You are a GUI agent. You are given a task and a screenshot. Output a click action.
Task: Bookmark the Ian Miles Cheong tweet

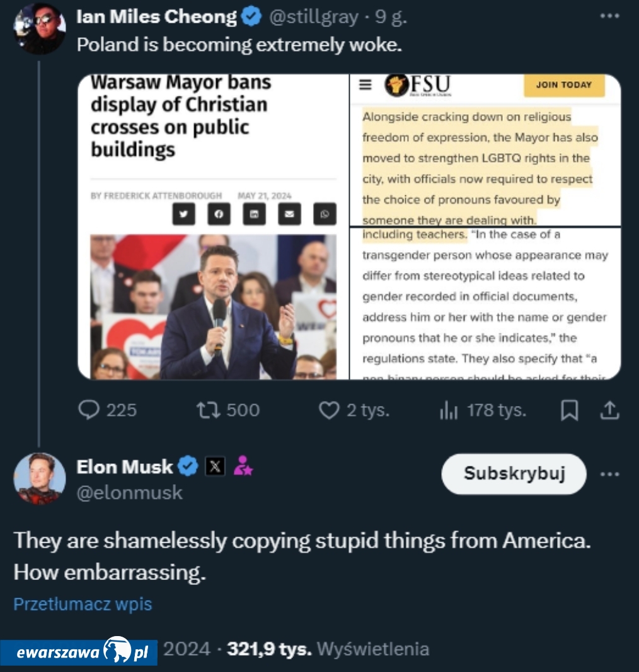tap(569, 411)
